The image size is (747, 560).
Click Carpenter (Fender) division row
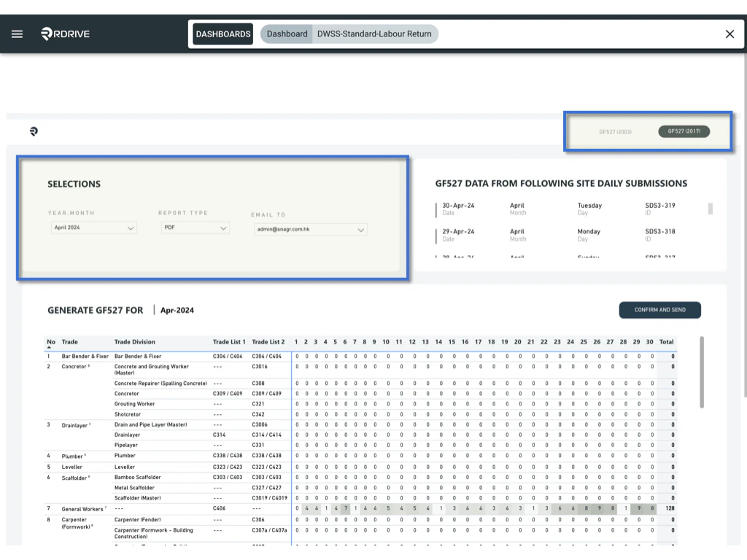tap(138, 519)
